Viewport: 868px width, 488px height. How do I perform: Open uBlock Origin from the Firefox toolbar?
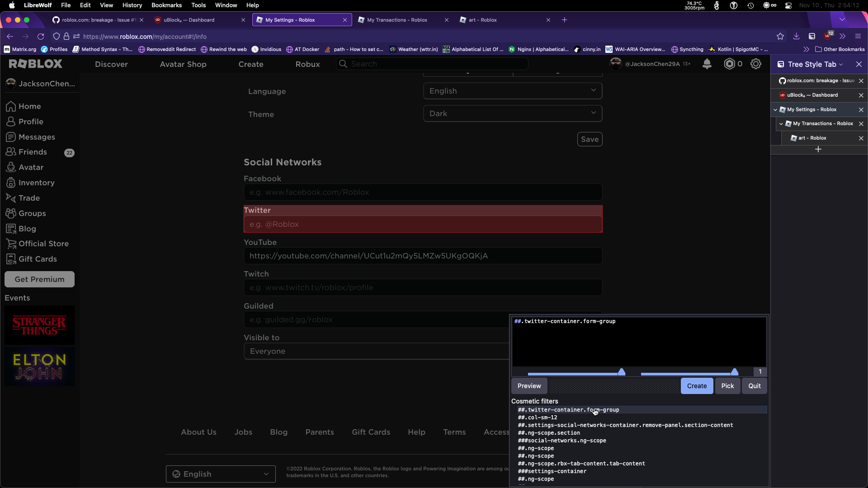pos(828,36)
